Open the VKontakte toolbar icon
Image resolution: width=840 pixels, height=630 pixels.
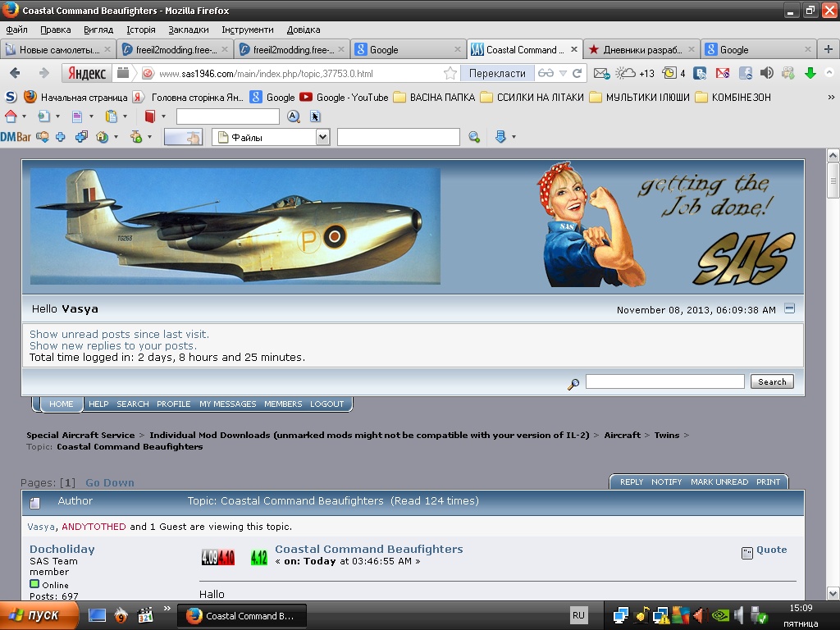(700, 73)
